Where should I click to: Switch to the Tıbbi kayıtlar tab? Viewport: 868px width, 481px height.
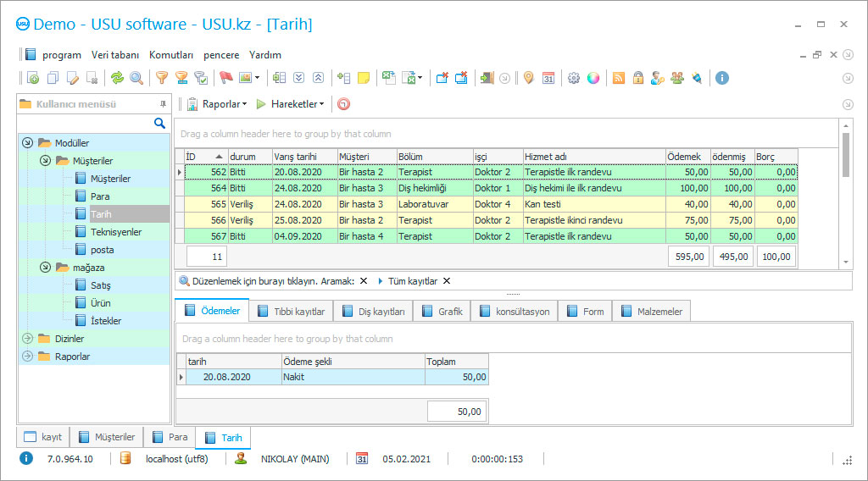tap(290, 312)
